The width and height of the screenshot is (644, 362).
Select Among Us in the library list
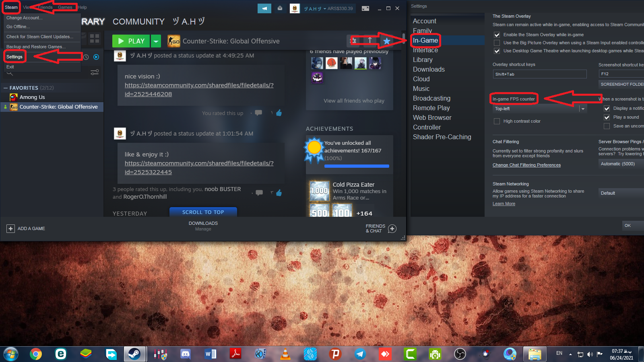click(32, 97)
